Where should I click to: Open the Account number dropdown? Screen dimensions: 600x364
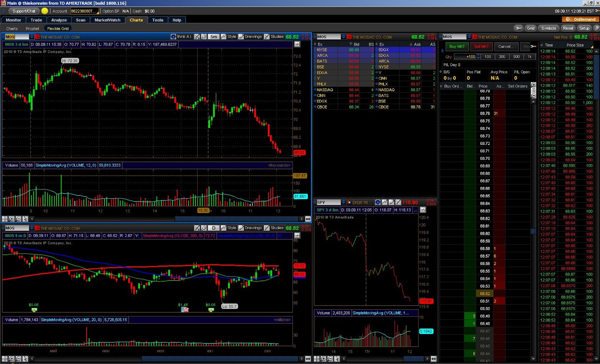[84, 11]
